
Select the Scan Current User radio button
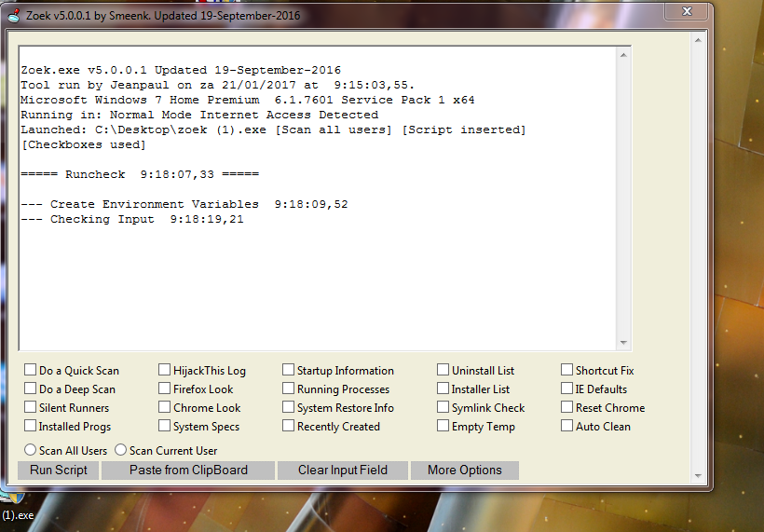[120, 450]
